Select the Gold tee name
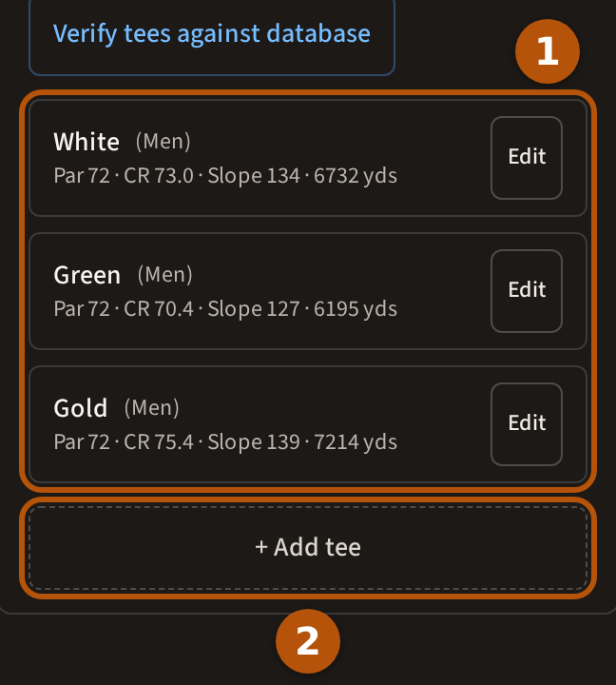 tap(81, 408)
